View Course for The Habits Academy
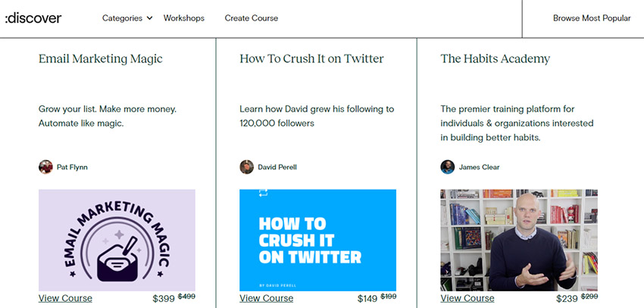Image resolution: width=644 pixels, height=308 pixels. 467,298
